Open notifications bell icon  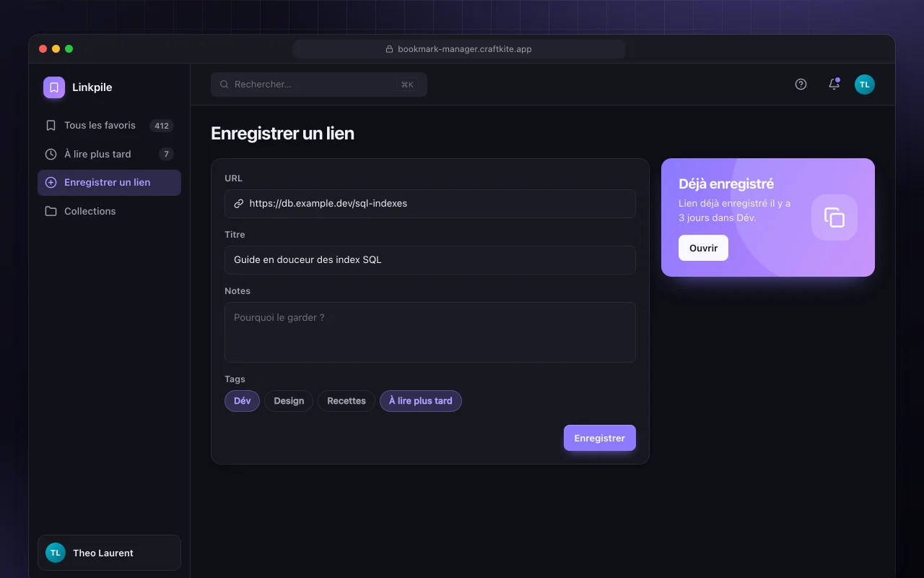pos(834,85)
